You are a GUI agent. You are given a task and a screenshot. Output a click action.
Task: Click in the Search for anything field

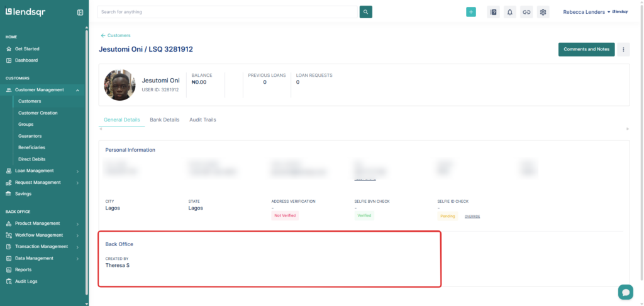coord(228,12)
